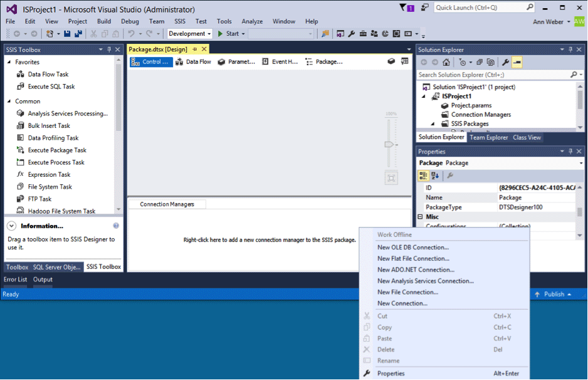The image size is (588, 380).
Task: Click the designer zoom slider handle
Action: pos(389,144)
